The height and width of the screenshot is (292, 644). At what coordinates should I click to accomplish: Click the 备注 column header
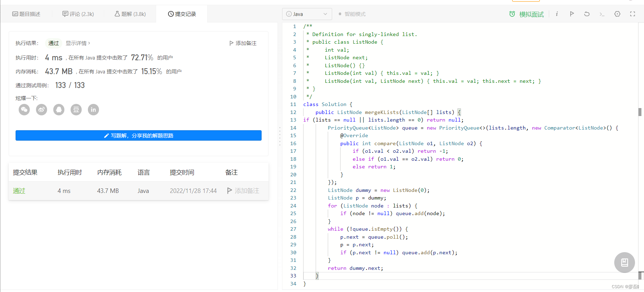(x=232, y=172)
